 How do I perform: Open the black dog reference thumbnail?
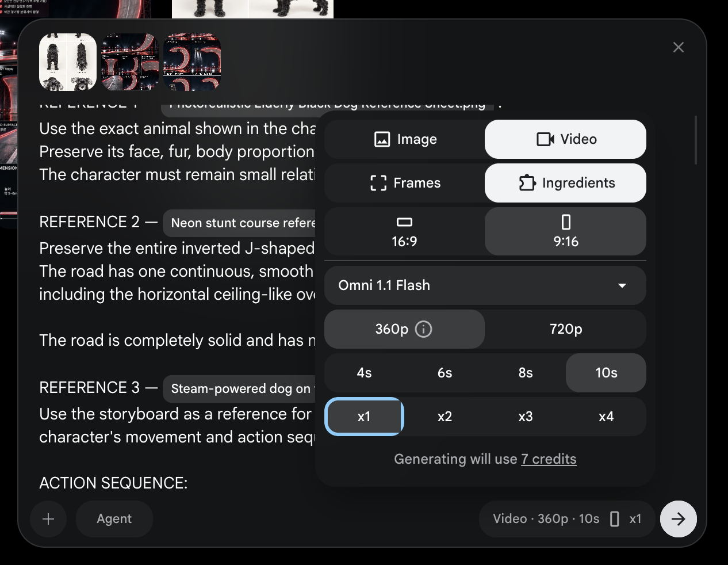point(68,62)
